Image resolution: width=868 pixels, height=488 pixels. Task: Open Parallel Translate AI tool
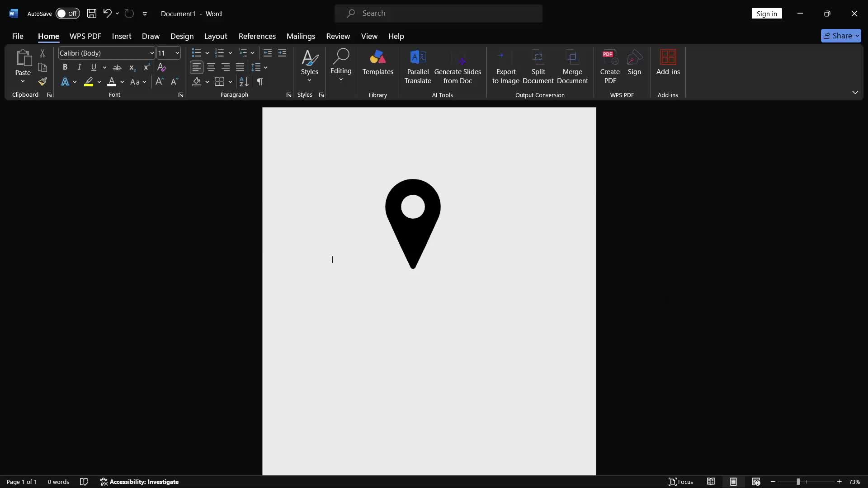pyautogui.click(x=418, y=67)
